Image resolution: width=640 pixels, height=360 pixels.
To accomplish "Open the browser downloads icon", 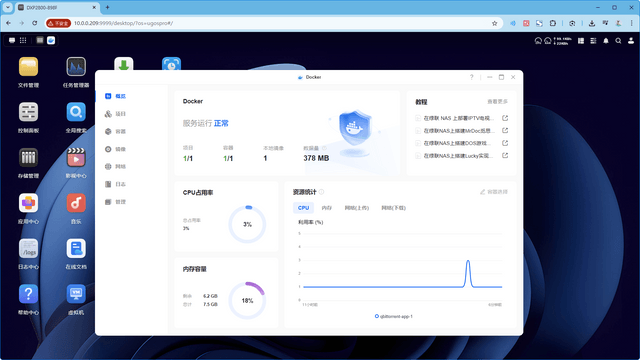I will [591, 23].
